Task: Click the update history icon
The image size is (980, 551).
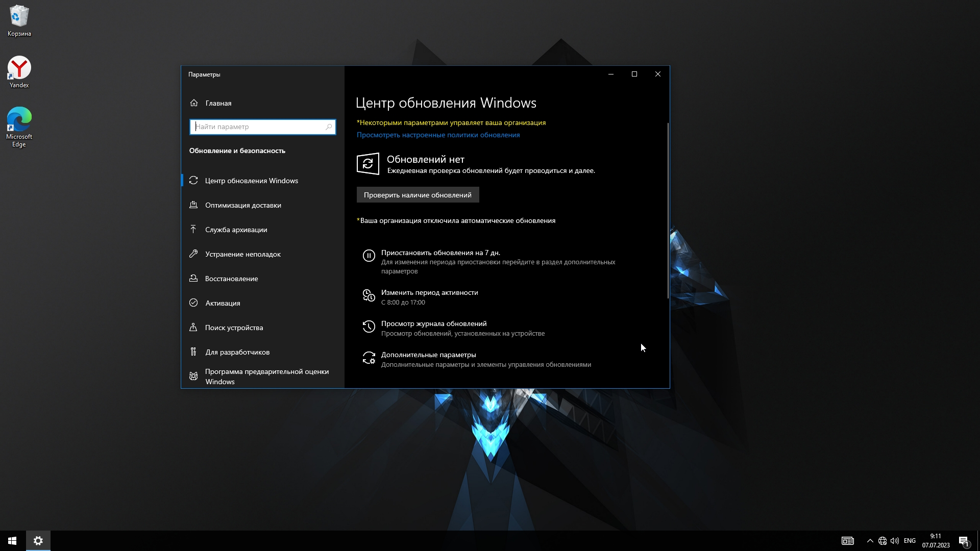Action: (369, 327)
